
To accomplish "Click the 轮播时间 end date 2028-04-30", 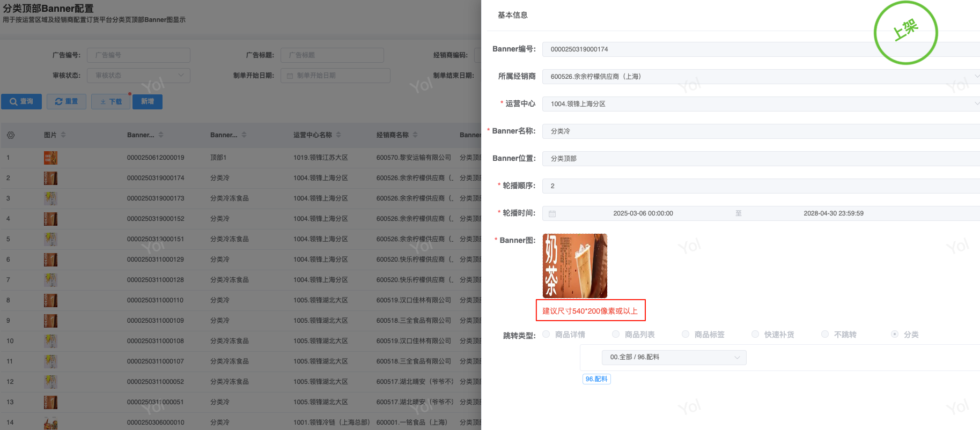I will (x=834, y=213).
